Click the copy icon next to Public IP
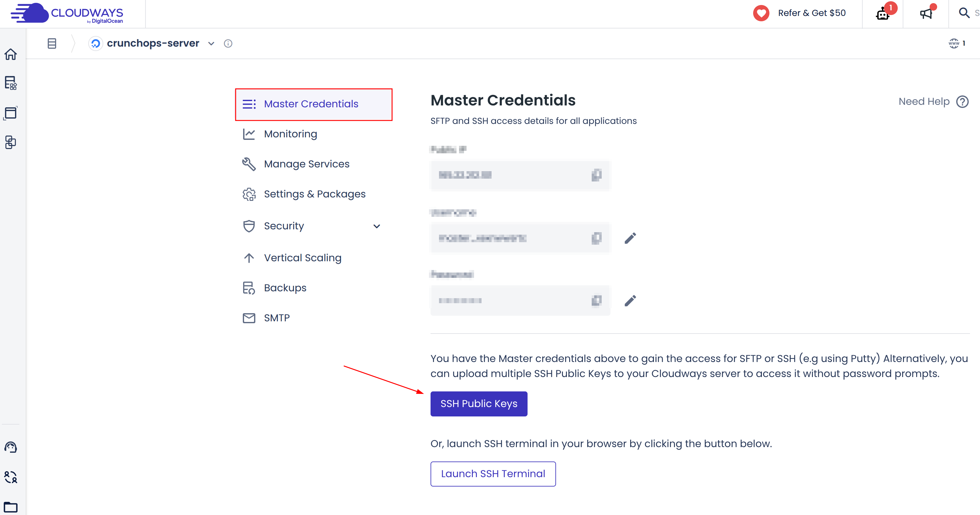The height and width of the screenshot is (515, 980). pyautogui.click(x=596, y=175)
